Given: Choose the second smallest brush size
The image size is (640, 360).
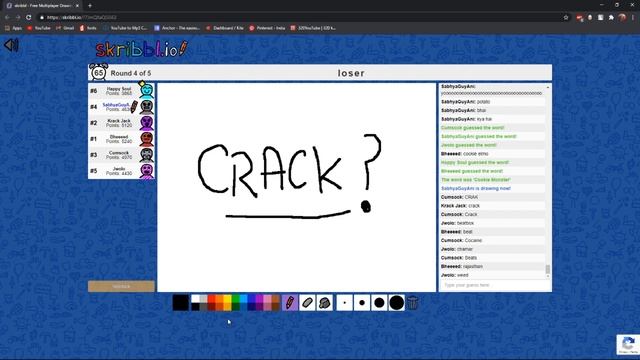Looking at the screenshot, I should (x=362, y=303).
